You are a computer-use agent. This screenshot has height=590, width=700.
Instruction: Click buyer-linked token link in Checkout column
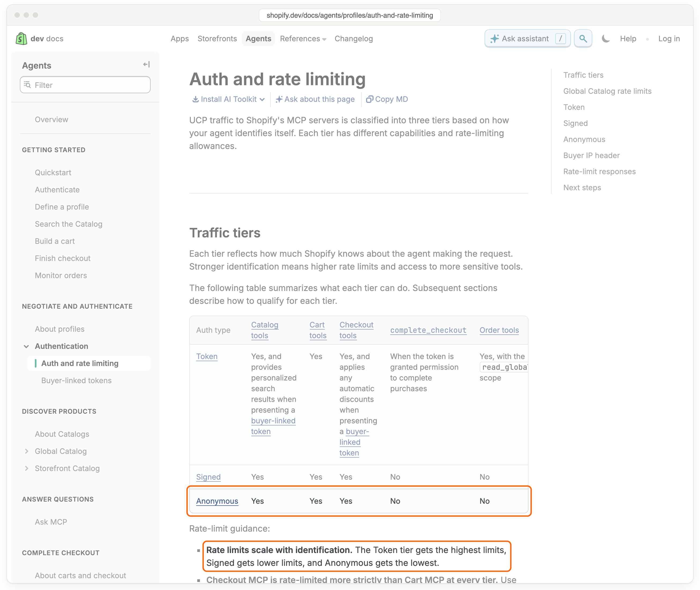[354, 442]
